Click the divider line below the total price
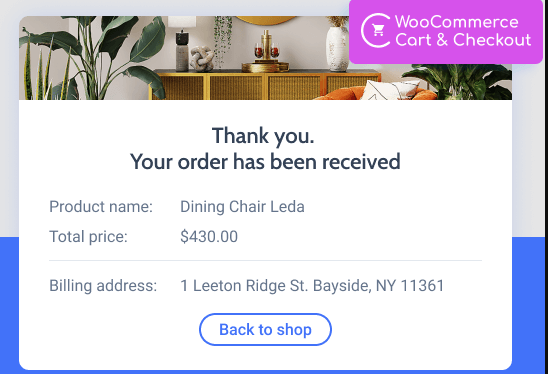 pyautogui.click(x=265, y=260)
